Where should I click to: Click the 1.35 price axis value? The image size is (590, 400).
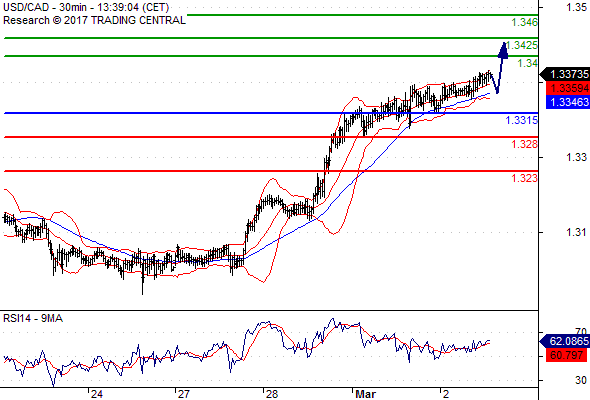click(576, 8)
